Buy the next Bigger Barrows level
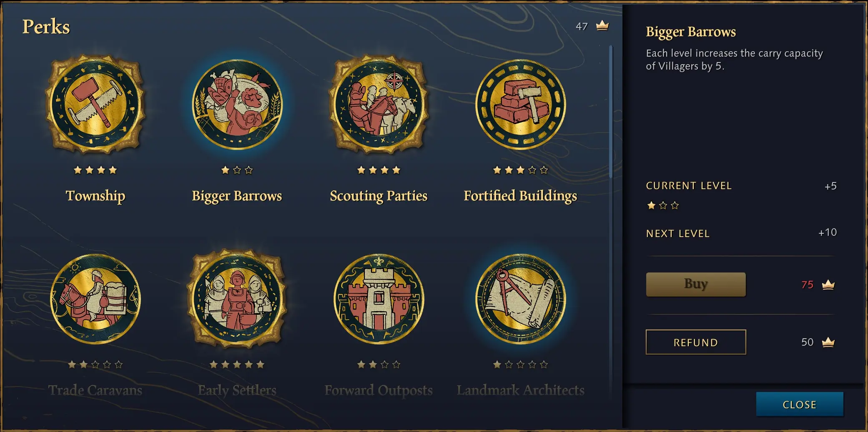 tap(696, 285)
